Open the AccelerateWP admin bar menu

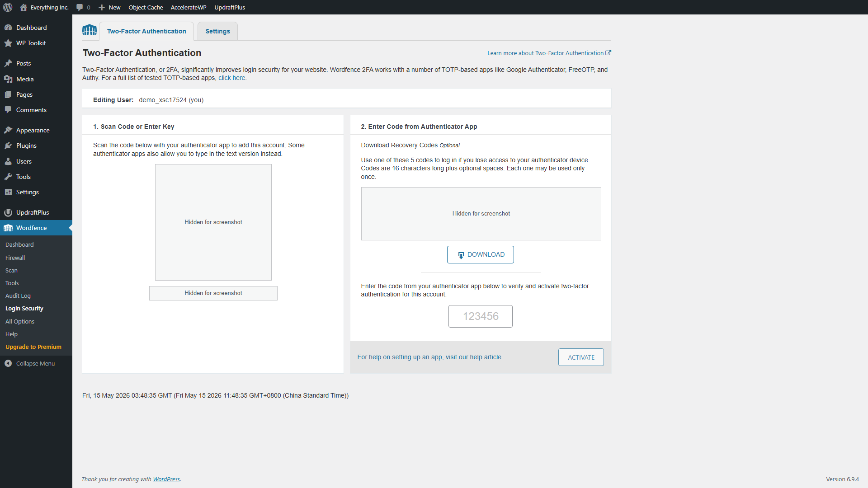189,7
